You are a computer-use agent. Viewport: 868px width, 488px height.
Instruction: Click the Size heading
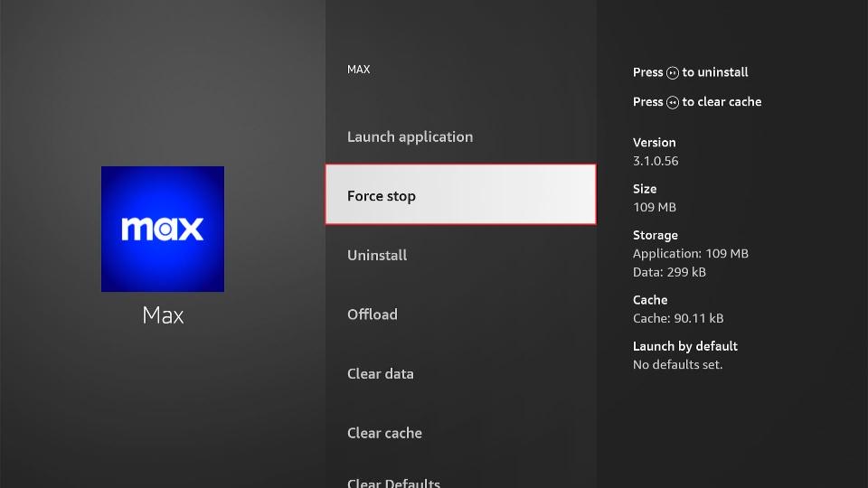[x=645, y=189]
